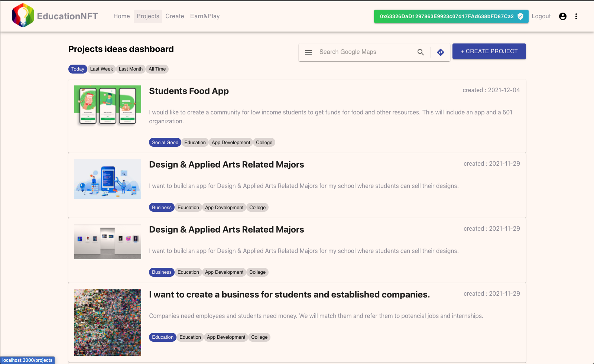This screenshot has height=364, width=594.
Task: Switch filter to Last Month
Action: tap(131, 69)
